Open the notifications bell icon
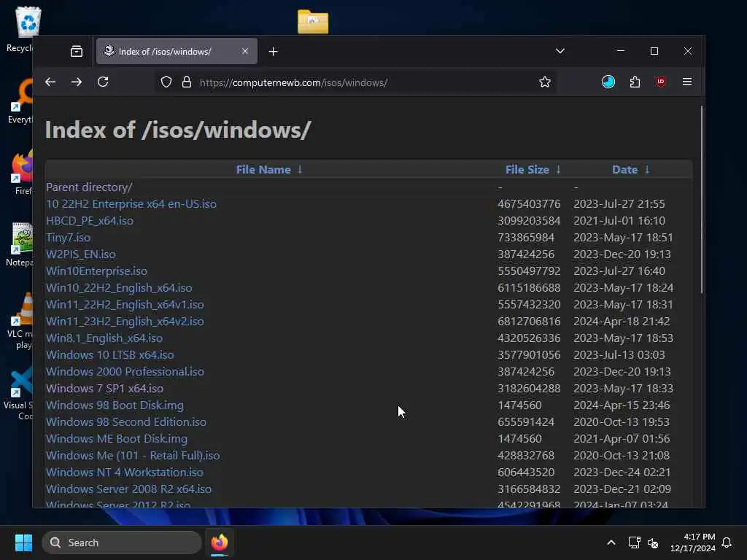 [x=727, y=542]
